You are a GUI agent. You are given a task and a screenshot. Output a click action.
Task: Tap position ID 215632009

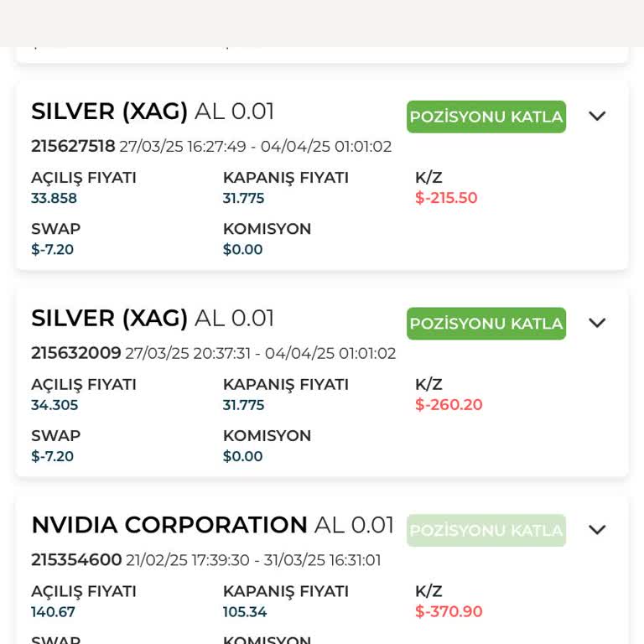pyautogui.click(x=76, y=353)
